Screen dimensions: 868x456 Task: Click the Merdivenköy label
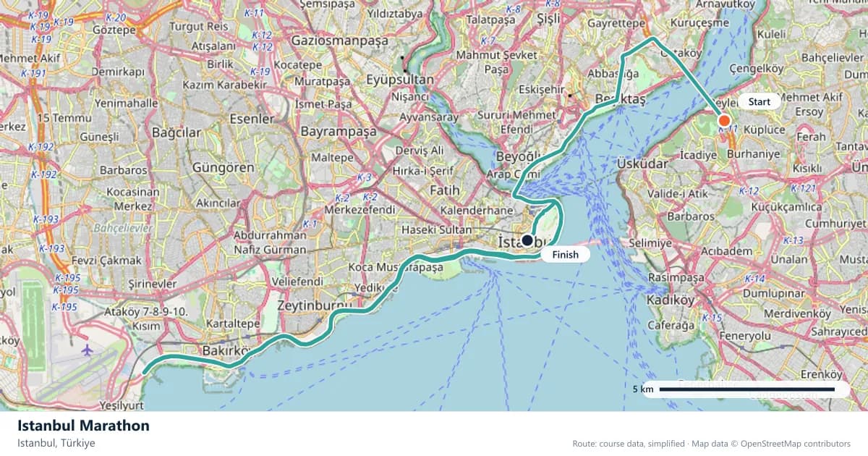[797, 313]
